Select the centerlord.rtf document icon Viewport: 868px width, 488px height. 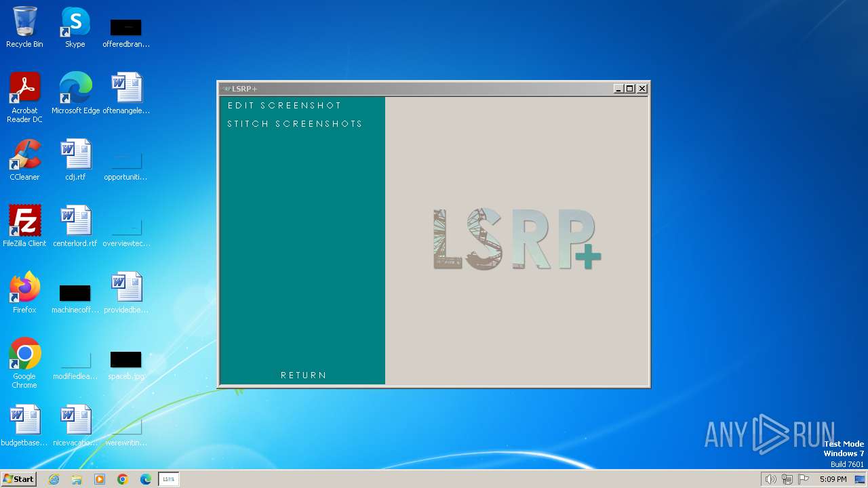click(75, 226)
